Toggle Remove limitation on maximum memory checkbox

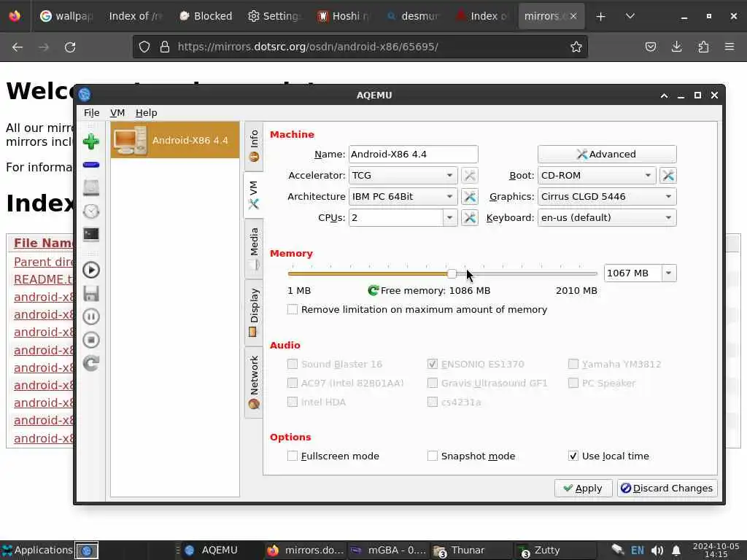click(x=293, y=309)
